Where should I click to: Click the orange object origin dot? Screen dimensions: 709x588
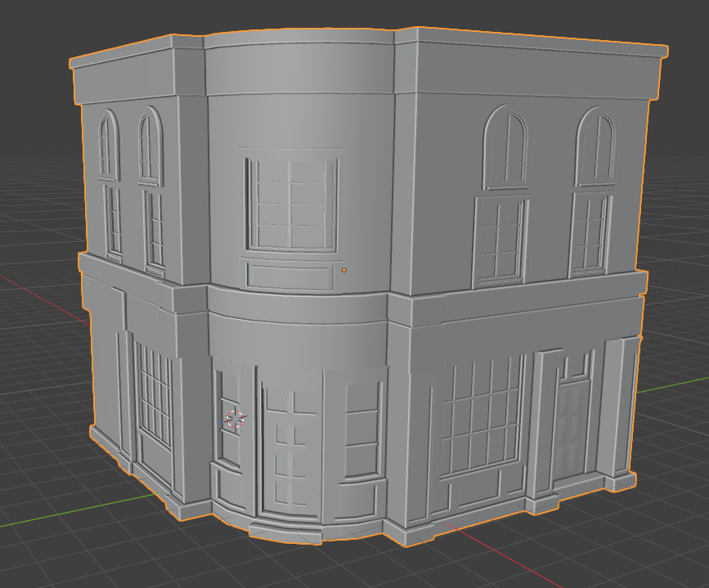[x=344, y=270]
